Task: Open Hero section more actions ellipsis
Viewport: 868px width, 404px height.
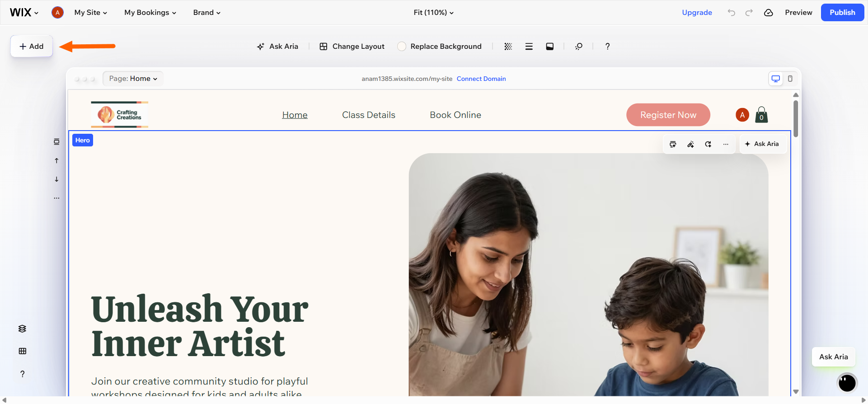Action: (726, 144)
